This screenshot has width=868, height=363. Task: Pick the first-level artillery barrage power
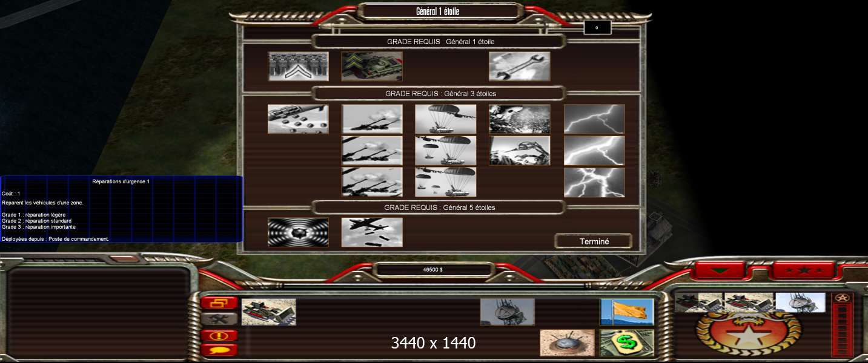(372, 119)
